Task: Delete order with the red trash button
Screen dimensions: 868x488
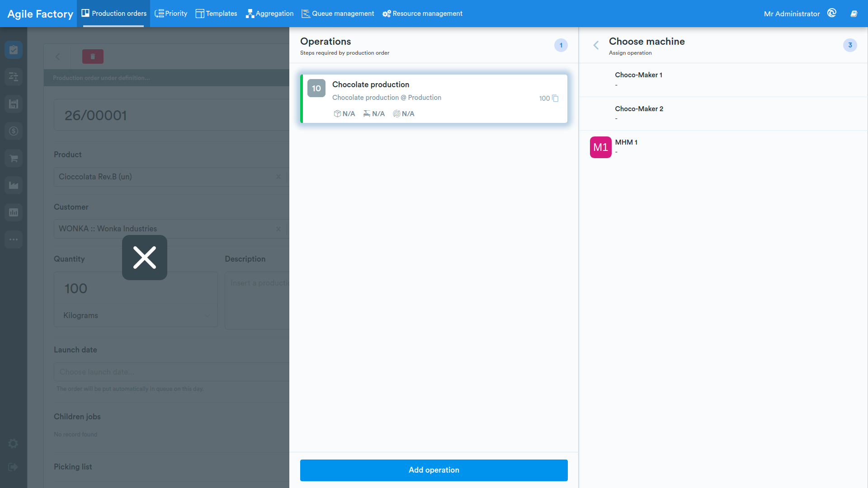Action: coord(93,56)
